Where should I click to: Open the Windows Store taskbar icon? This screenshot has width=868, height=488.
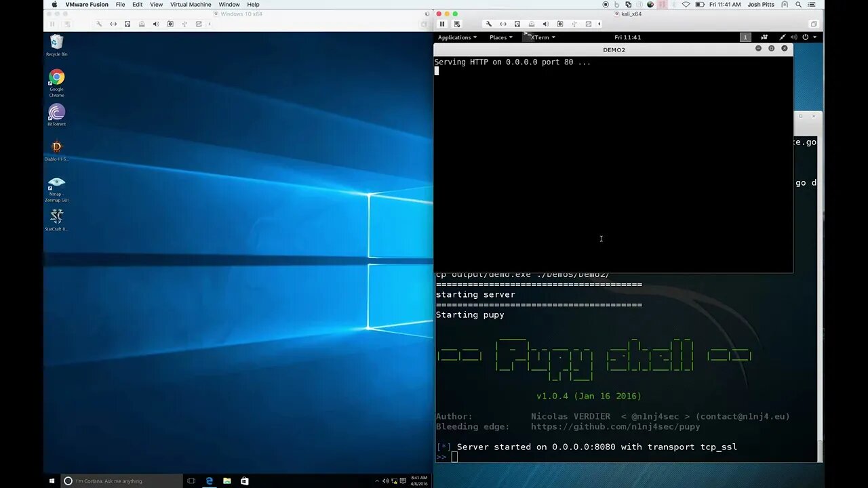(x=245, y=481)
